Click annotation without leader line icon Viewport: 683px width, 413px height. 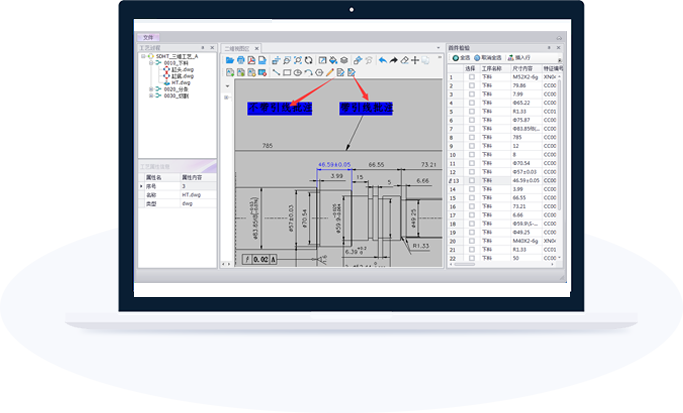pos(341,72)
